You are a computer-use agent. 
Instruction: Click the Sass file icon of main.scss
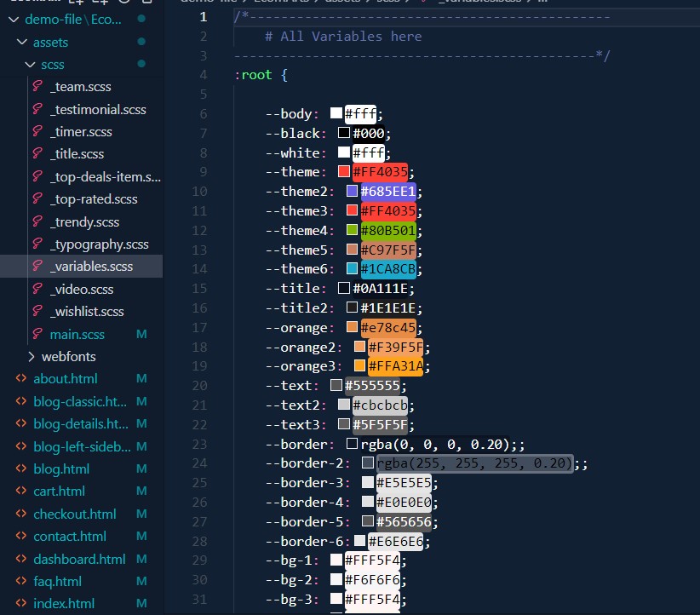(x=37, y=334)
